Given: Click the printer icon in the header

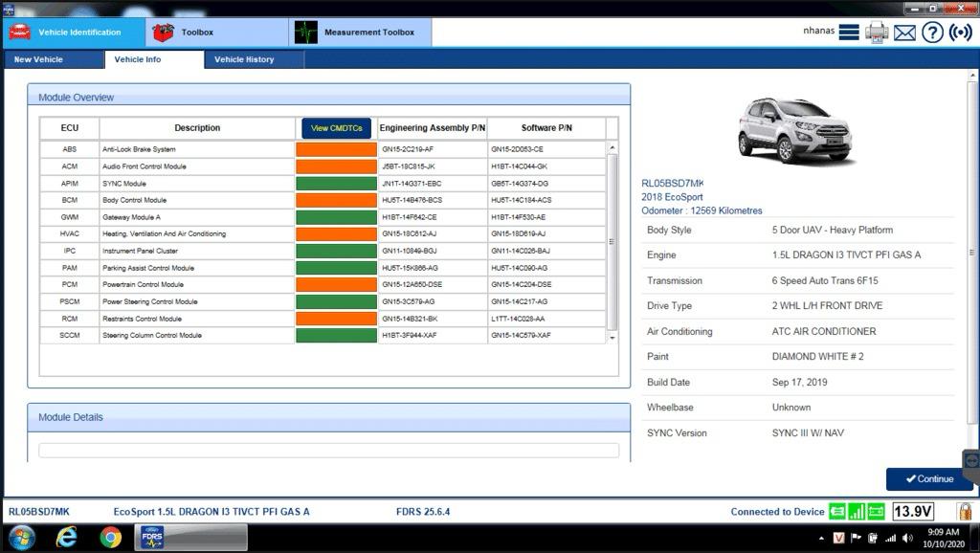Looking at the screenshot, I should pos(876,32).
